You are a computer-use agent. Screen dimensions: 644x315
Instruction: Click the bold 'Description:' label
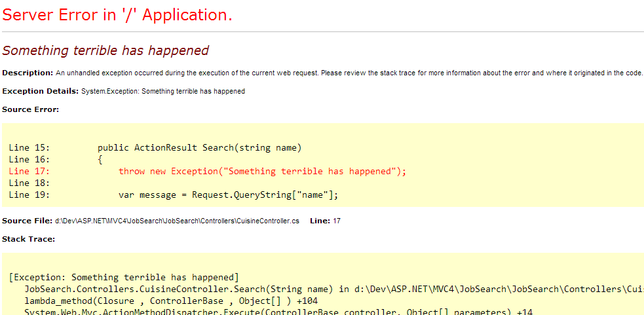pos(28,73)
